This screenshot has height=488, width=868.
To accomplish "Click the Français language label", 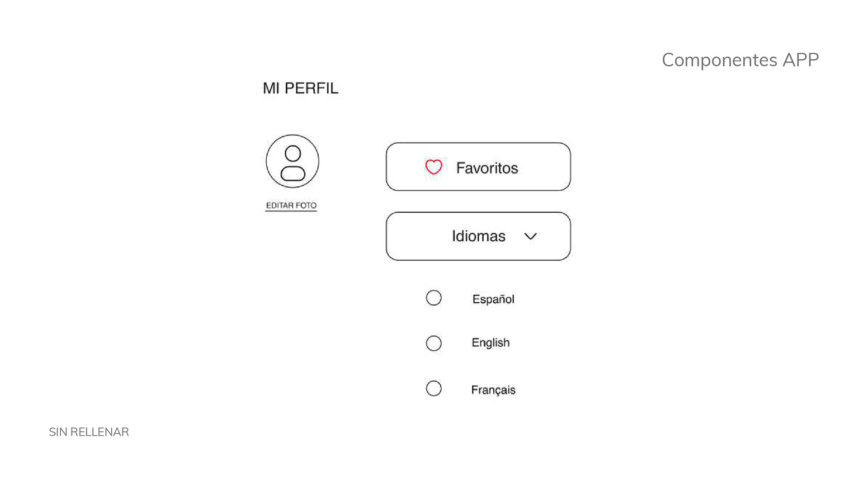I will 493,389.
